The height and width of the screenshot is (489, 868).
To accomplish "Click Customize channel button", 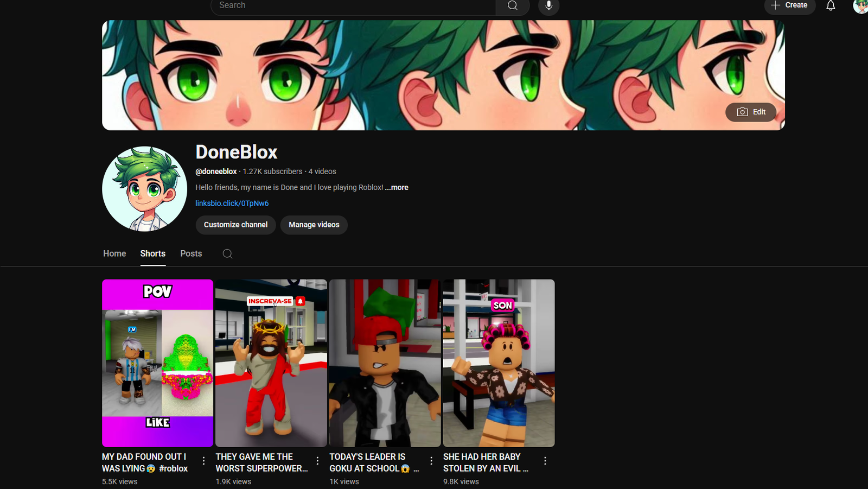I will point(235,225).
